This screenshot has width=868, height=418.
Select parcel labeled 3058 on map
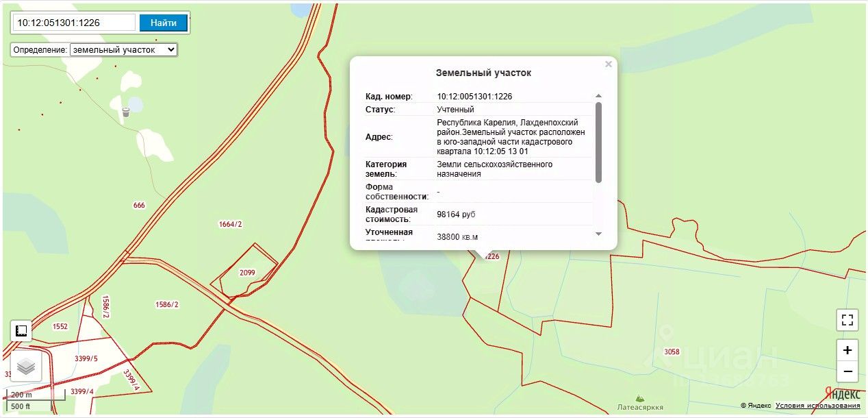(672, 352)
